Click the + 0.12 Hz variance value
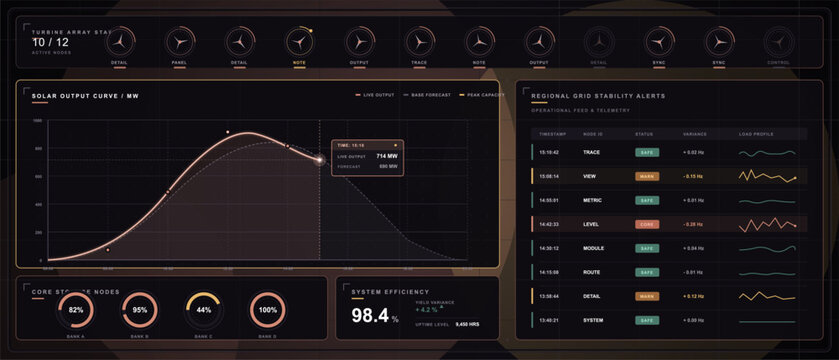This screenshot has width=839, height=360. [693, 296]
